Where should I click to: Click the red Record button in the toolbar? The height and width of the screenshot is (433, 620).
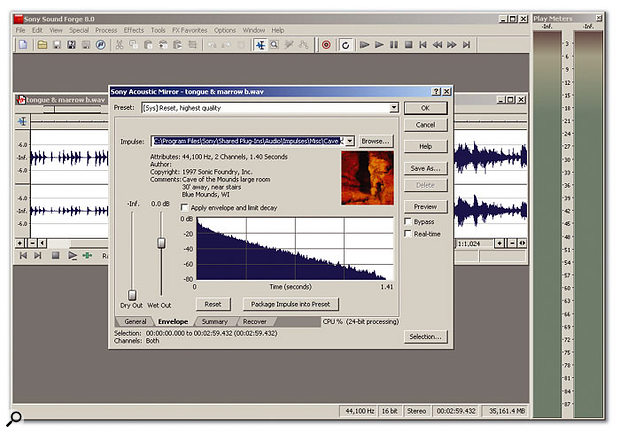coord(326,45)
